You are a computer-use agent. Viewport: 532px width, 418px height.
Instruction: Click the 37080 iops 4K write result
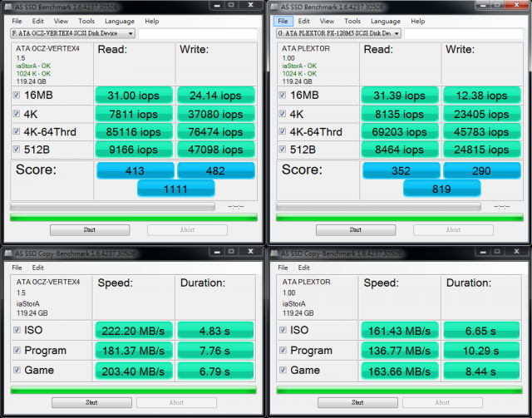(216, 114)
